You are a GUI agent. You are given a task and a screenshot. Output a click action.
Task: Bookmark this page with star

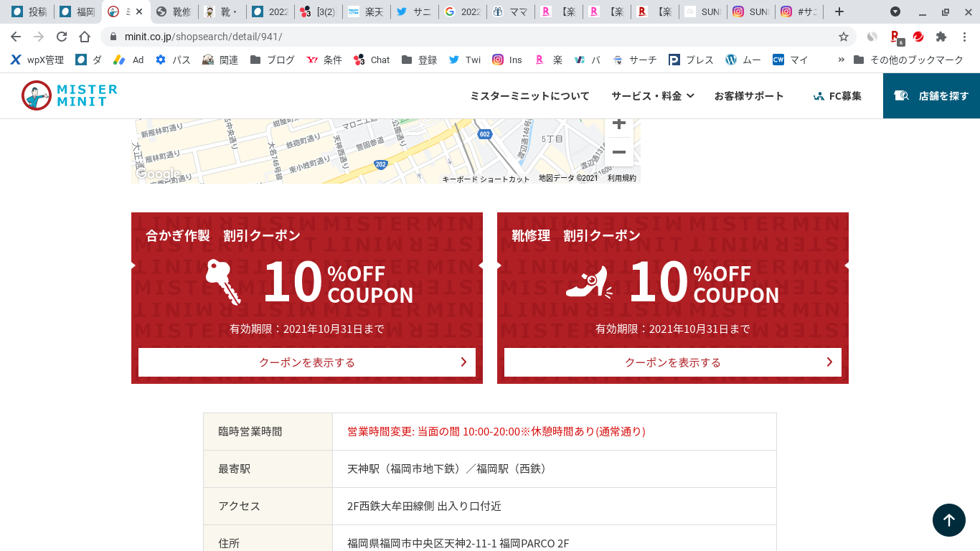point(844,37)
